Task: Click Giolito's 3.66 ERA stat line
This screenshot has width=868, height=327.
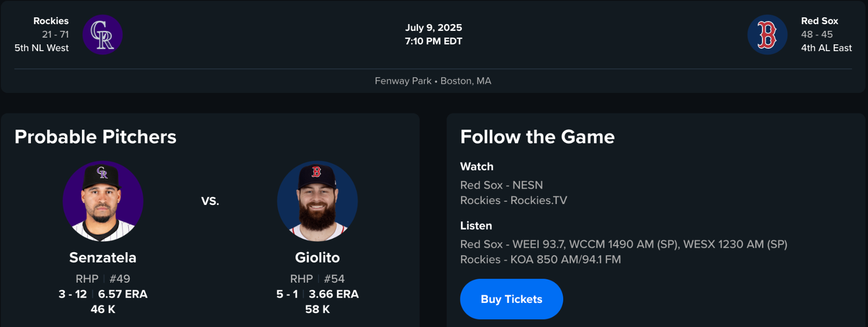Action: [x=333, y=294]
